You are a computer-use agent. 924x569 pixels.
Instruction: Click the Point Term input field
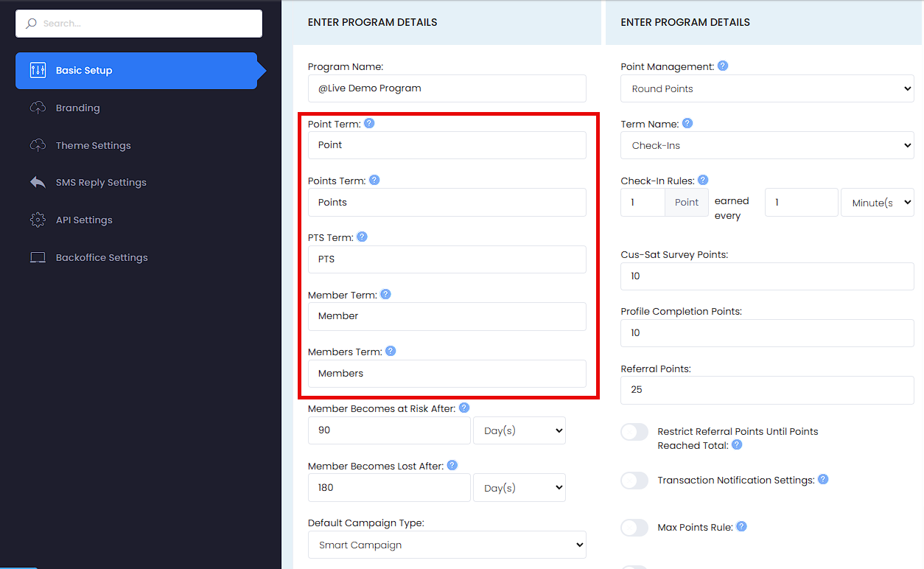[x=447, y=145]
